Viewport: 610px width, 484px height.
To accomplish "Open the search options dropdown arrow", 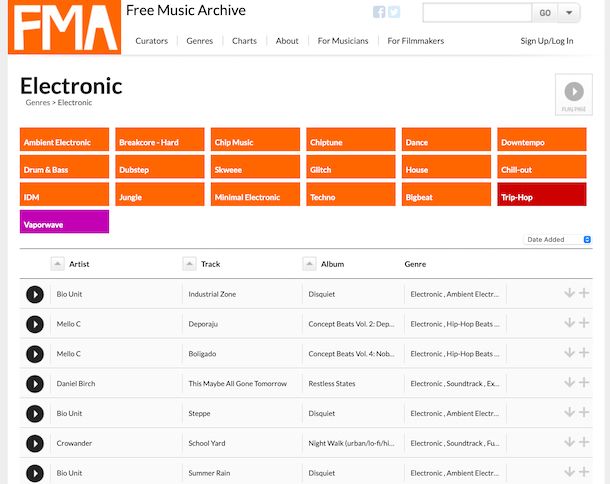I will click(x=569, y=13).
